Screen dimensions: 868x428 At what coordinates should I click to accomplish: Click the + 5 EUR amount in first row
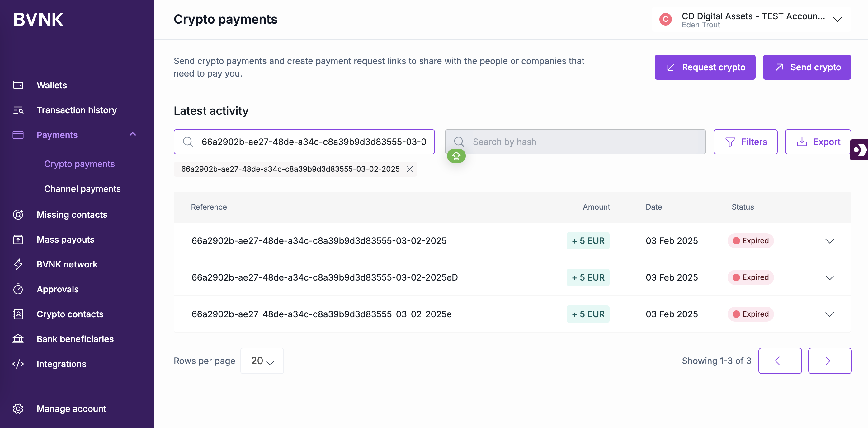[x=588, y=241]
